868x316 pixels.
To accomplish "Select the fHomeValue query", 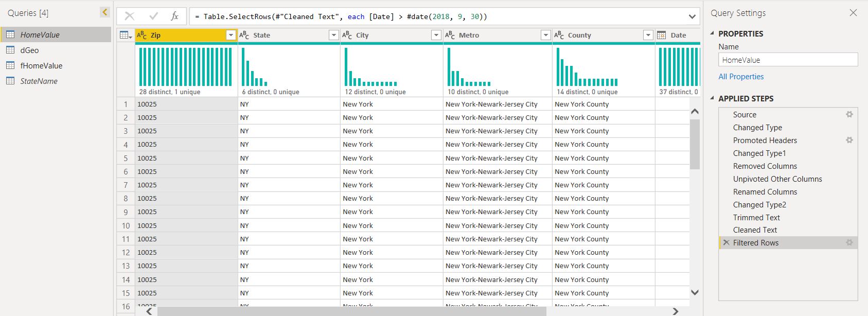I will tap(41, 65).
